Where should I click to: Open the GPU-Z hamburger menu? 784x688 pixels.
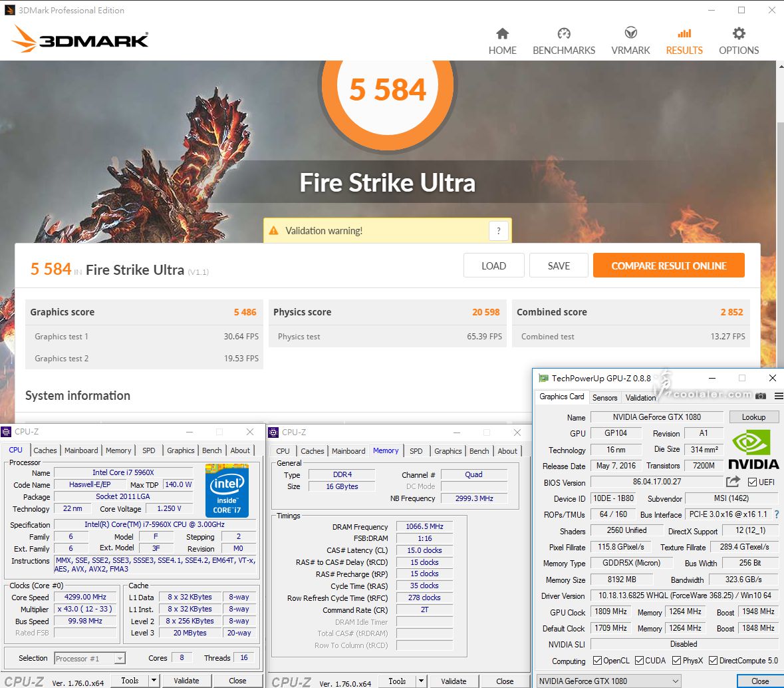point(779,396)
